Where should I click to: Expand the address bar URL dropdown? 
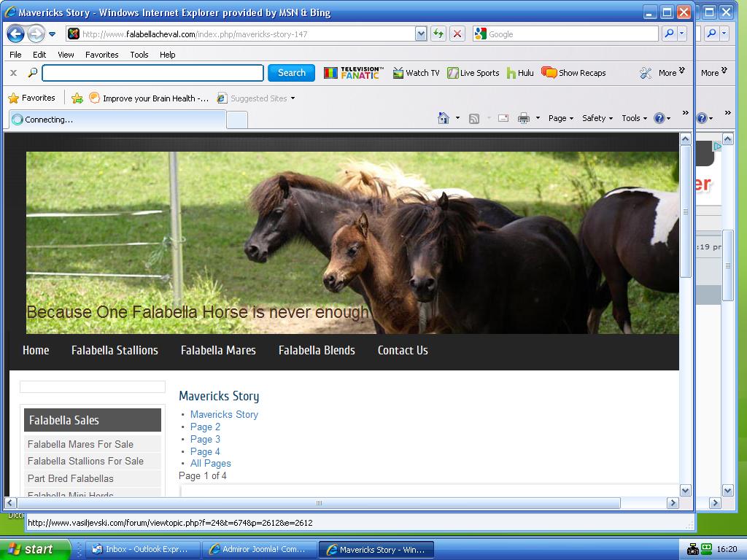coord(421,34)
